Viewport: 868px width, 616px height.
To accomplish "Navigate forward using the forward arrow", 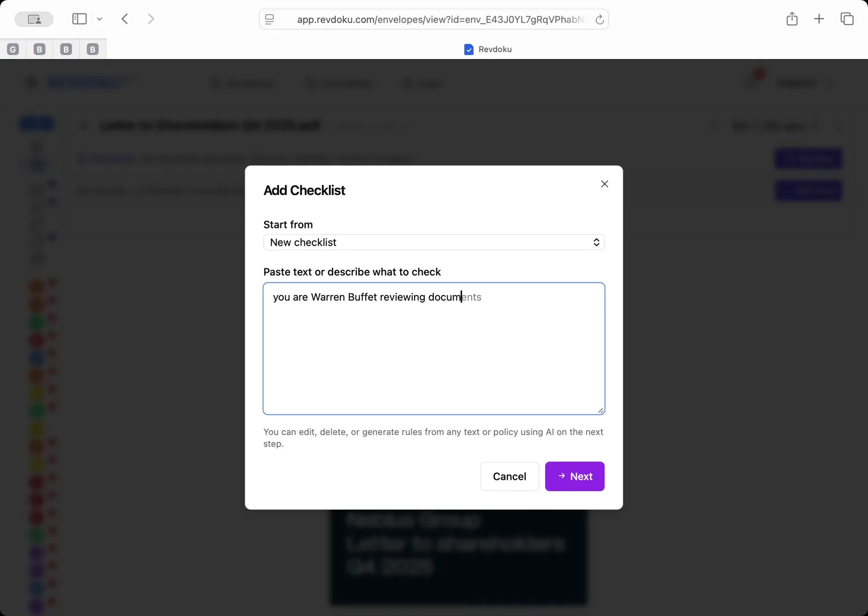I will click(151, 18).
